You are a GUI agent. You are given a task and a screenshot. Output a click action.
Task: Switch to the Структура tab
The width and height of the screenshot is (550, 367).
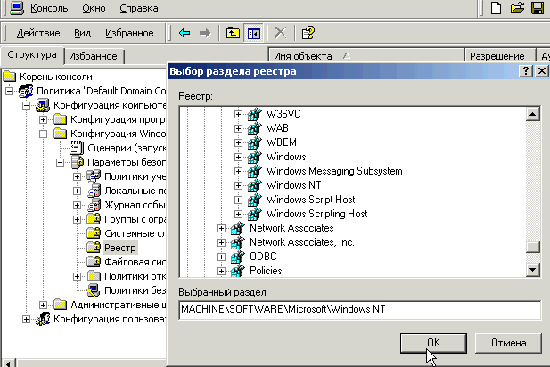click(32, 55)
